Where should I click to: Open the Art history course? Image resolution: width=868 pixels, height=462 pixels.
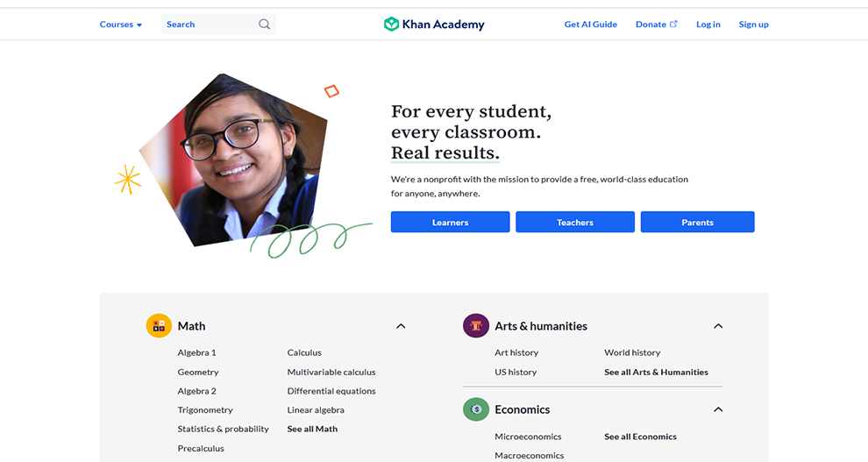pyautogui.click(x=516, y=352)
